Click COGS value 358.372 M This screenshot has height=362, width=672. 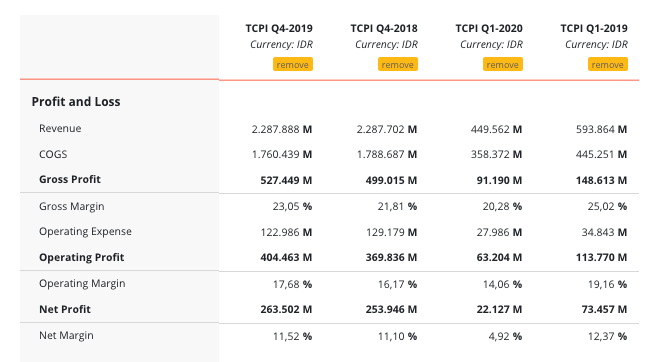[496, 154]
